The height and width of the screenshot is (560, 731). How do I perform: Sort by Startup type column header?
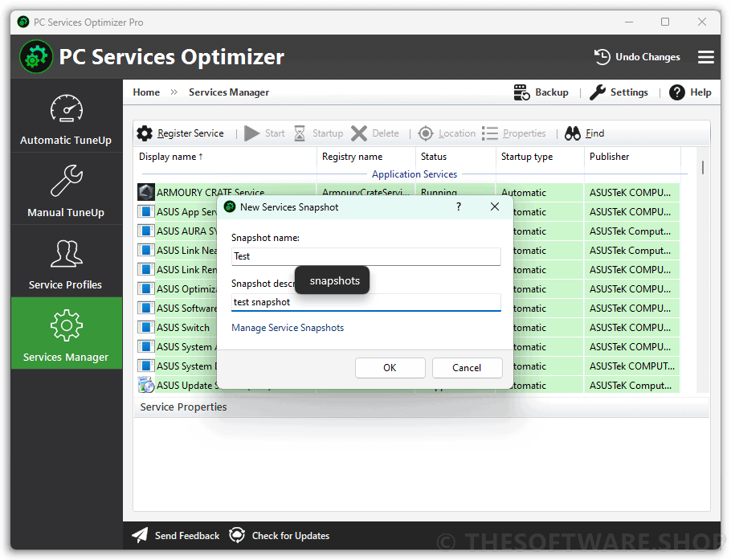(x=540, y=157)
